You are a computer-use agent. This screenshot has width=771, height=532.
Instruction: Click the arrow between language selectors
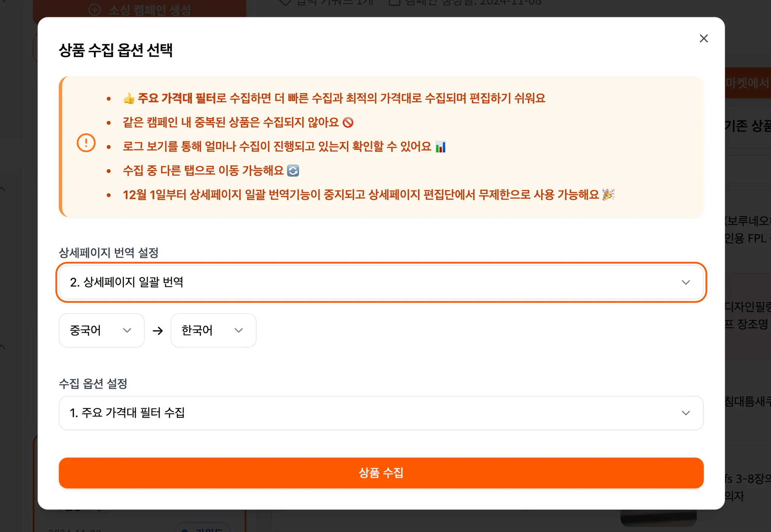[158, 331]
